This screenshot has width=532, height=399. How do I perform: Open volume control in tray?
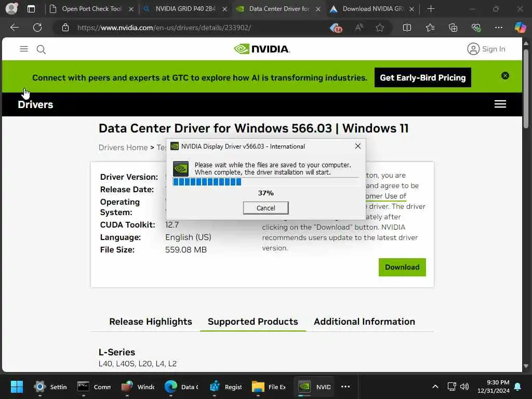(x=464, y=387)
